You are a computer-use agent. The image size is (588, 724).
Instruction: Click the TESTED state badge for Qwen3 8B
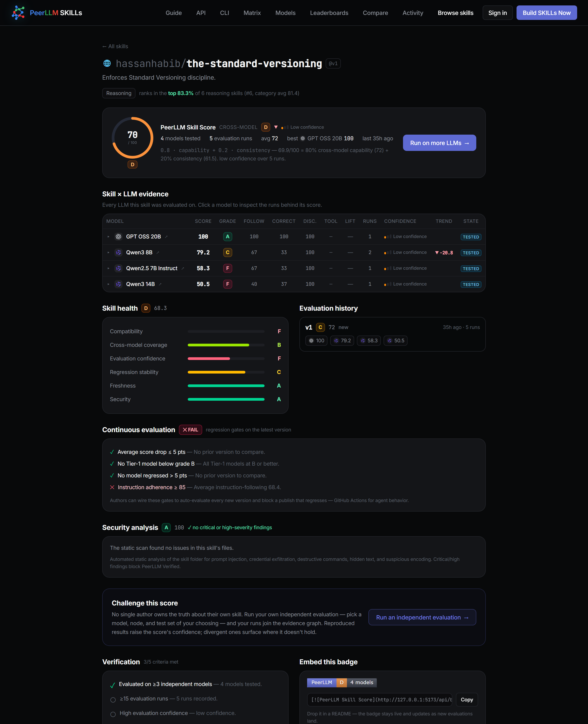pyautogui.click(x=470, y=253)
